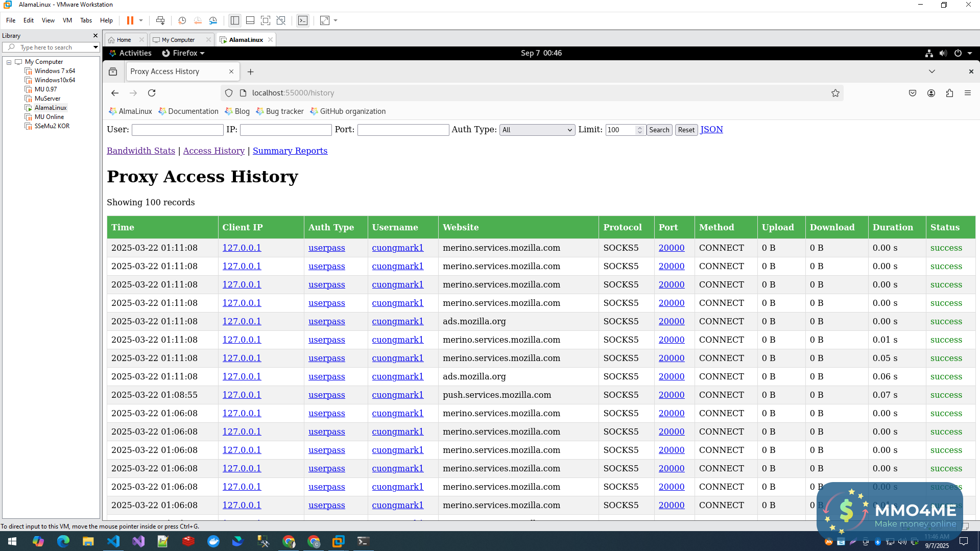
Task: Open the Firefox hamburger application menu
Action: pyautogui.click(x=967, y=93)
